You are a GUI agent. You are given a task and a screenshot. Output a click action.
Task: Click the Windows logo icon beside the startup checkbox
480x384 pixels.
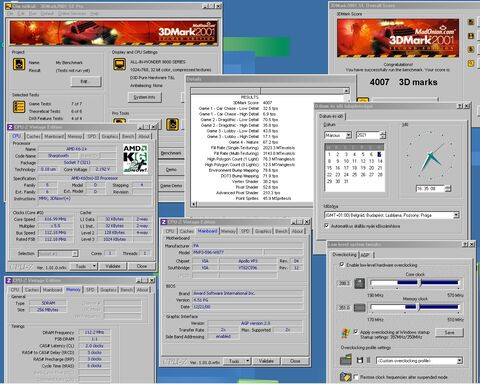click(346, 333)
